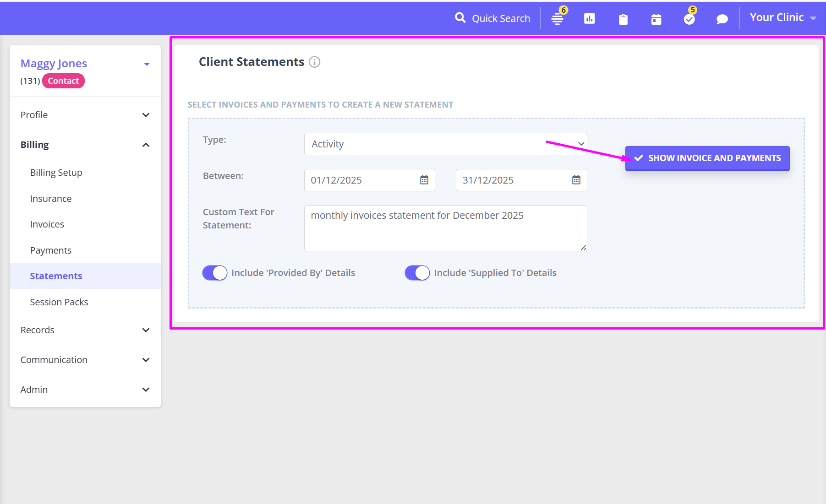This screenshot has width=826, height=504.
Task: Click Show Invoice and Payments button
Action: pyautogui.click(x=707, y=158)
